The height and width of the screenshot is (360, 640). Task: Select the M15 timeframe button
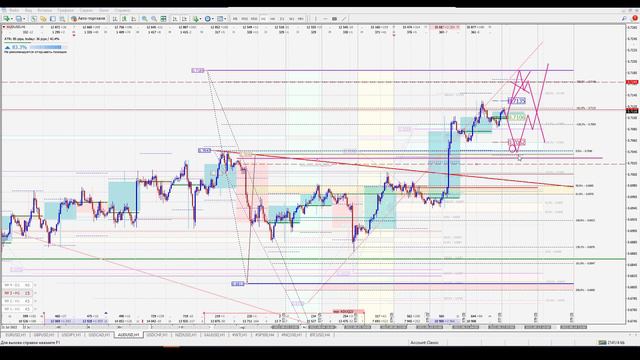click(x=254, y=19)
